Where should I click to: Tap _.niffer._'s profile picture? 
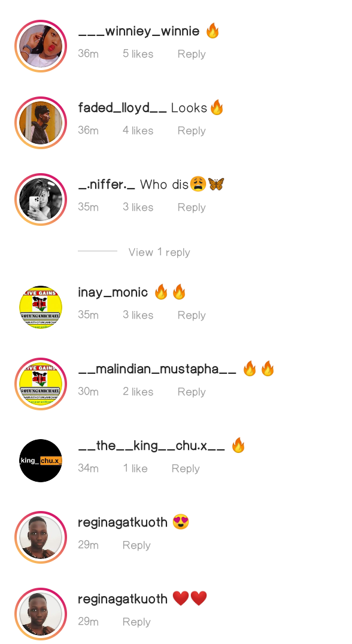(x=41, y=199)
